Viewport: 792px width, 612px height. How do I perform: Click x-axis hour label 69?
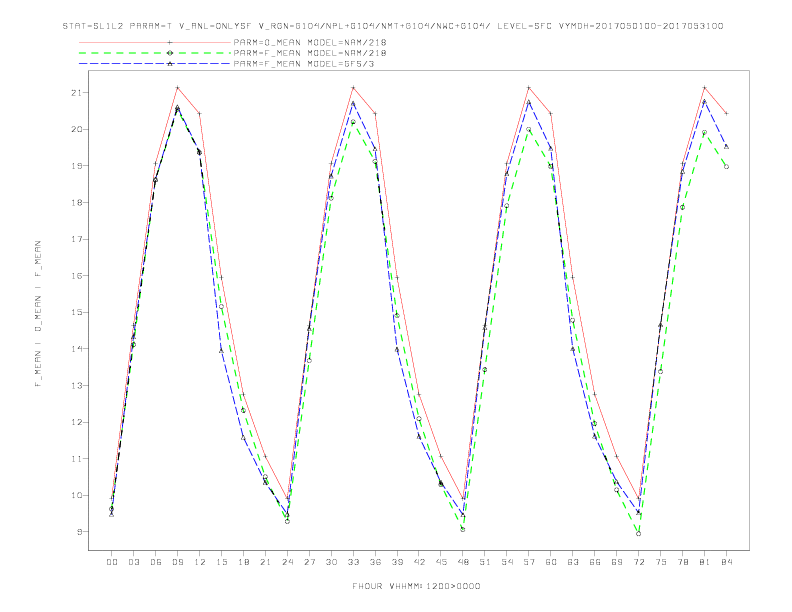[617, 562]
